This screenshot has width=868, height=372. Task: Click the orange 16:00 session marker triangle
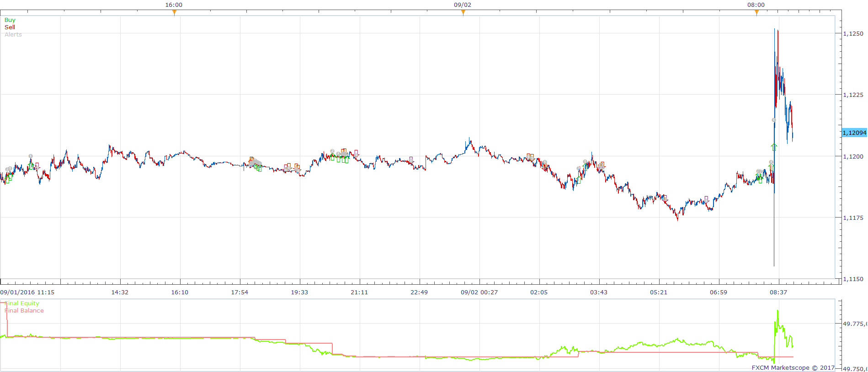pos(174,12)
